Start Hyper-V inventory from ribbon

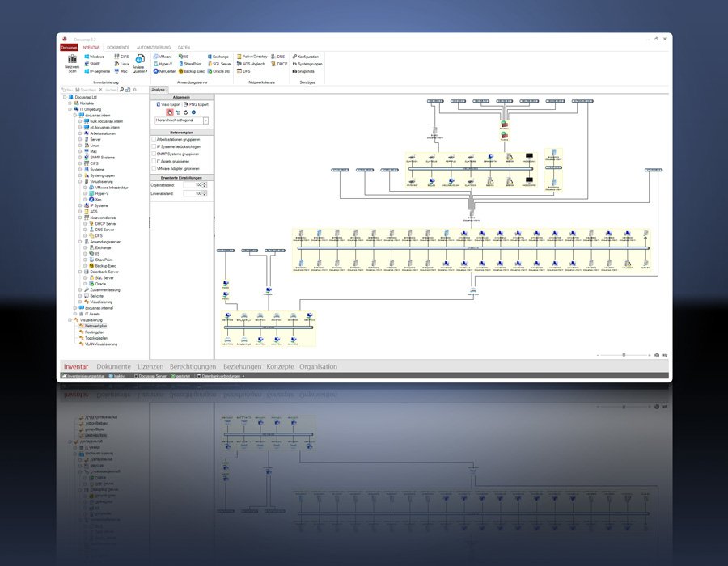(x=163, y=64)
